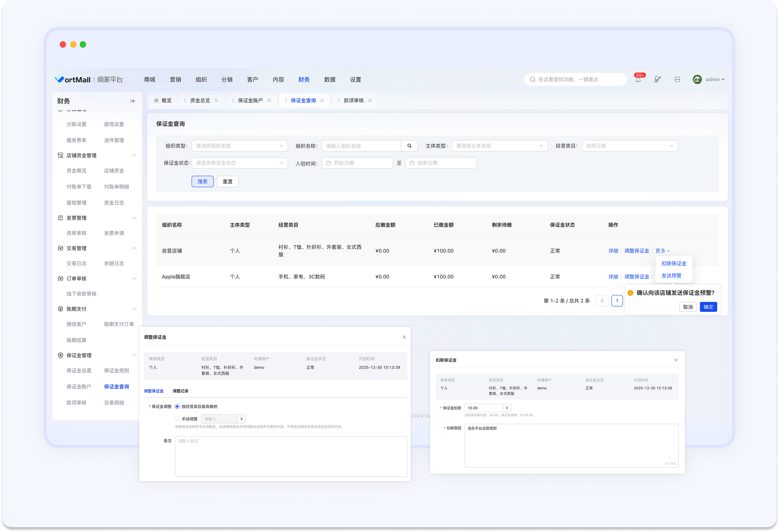
Task: Confirm the warning with 确定 button
Action: tap(708, 307)
